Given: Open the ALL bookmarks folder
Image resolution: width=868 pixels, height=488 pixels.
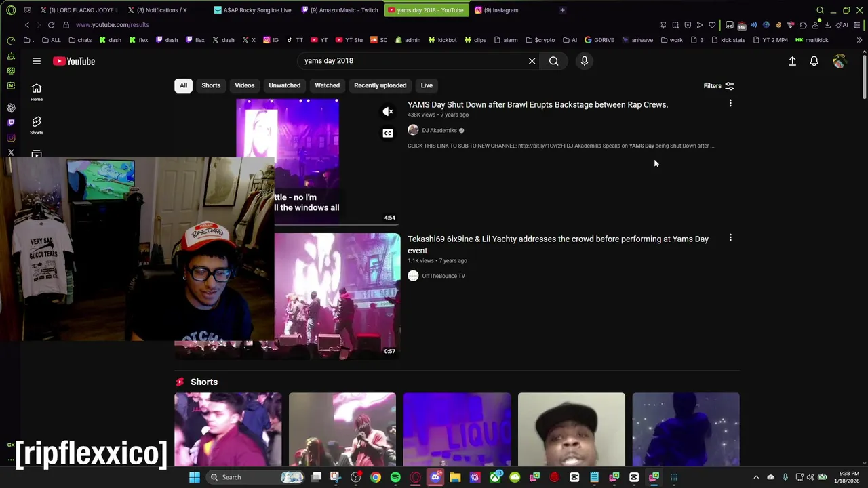Looking at the screenshot, I should [52, 40].
